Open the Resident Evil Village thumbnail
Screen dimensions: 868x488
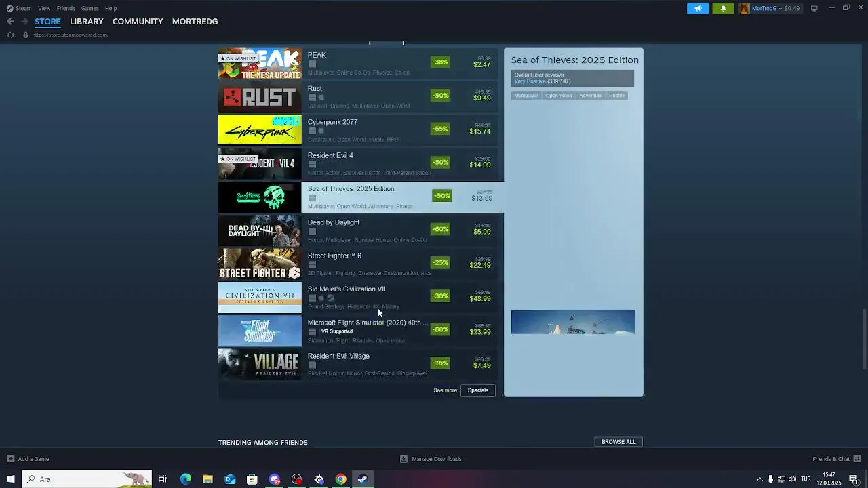tap(260, 364)
